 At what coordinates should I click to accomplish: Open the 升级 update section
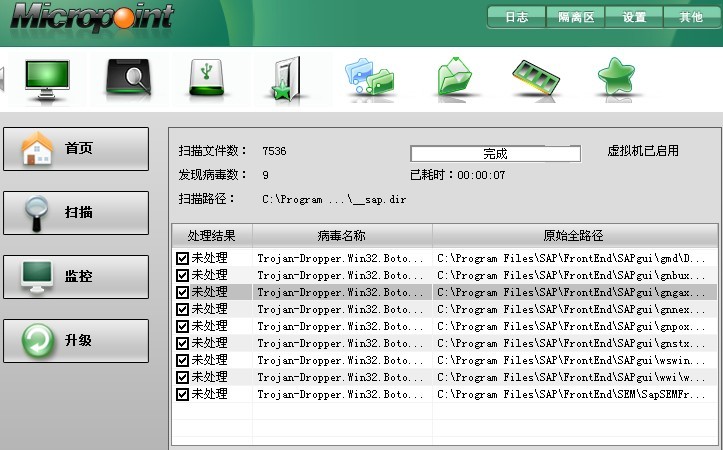76,341
